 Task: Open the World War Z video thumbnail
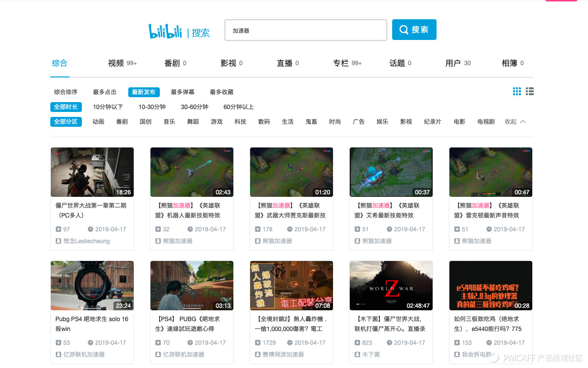pyautogui.click(x=391, y=286)
